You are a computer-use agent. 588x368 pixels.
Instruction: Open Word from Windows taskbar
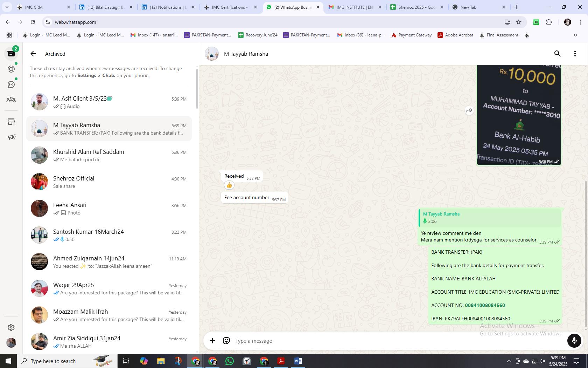click(298, 361)
